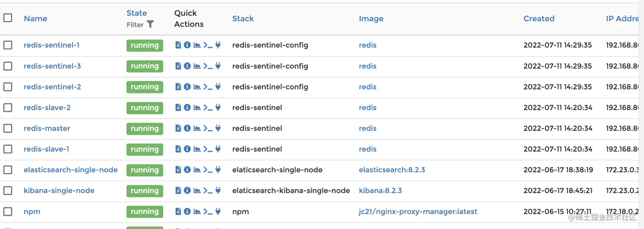Viewport: 644px width, 229px height.
Task: Open logs icon for kibana-single-node
Action: tap(178, 191)
